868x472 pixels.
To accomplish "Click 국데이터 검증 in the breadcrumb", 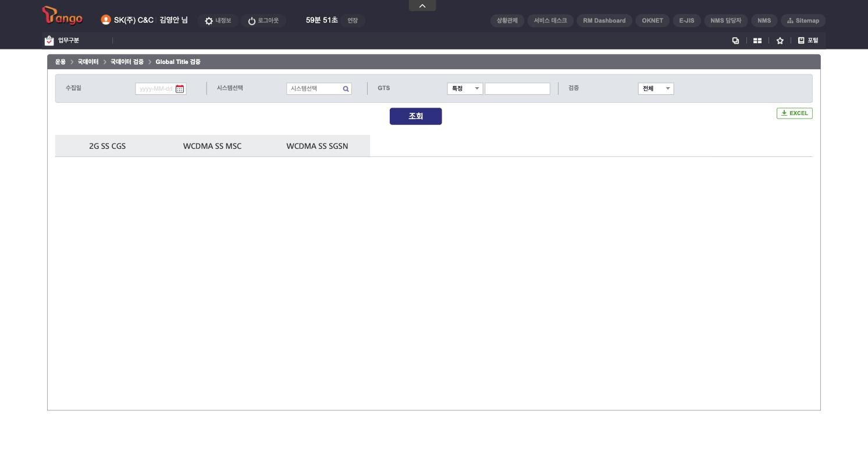I will tap(127, 62).
